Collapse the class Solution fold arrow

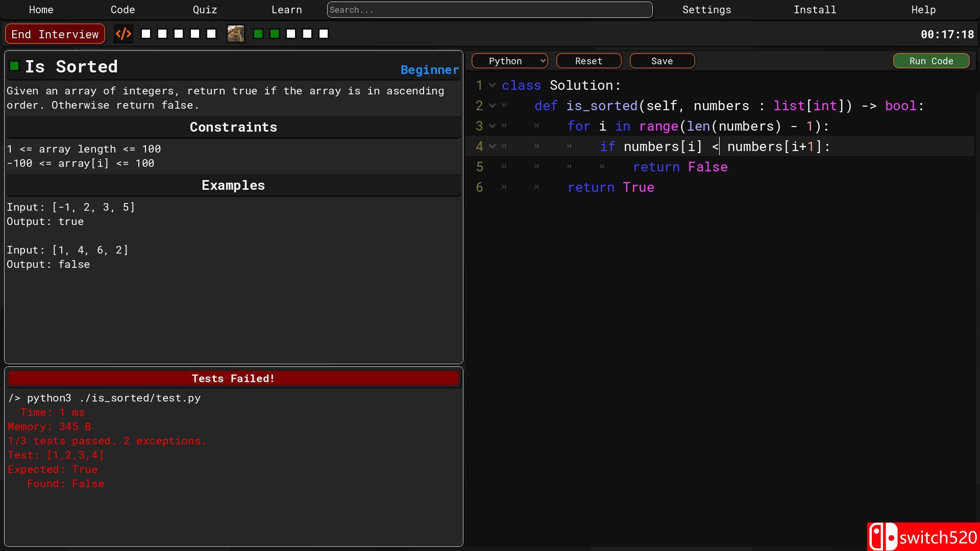pos(492,86)
